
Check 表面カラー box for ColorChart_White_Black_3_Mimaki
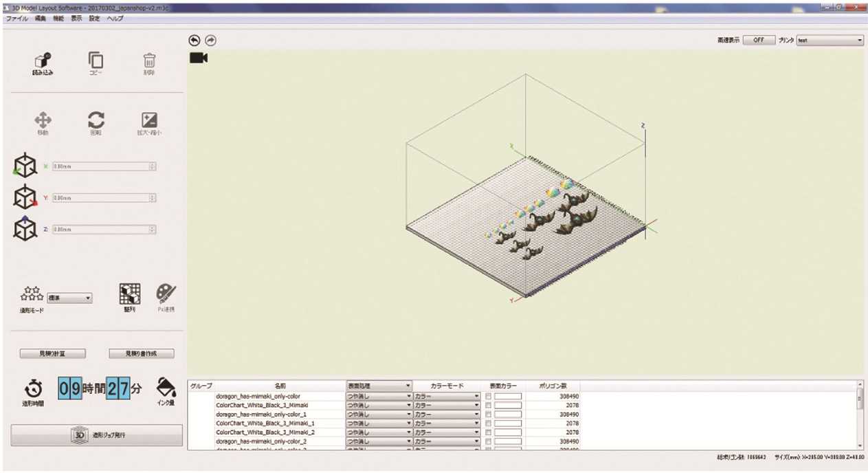click(488, 406)
